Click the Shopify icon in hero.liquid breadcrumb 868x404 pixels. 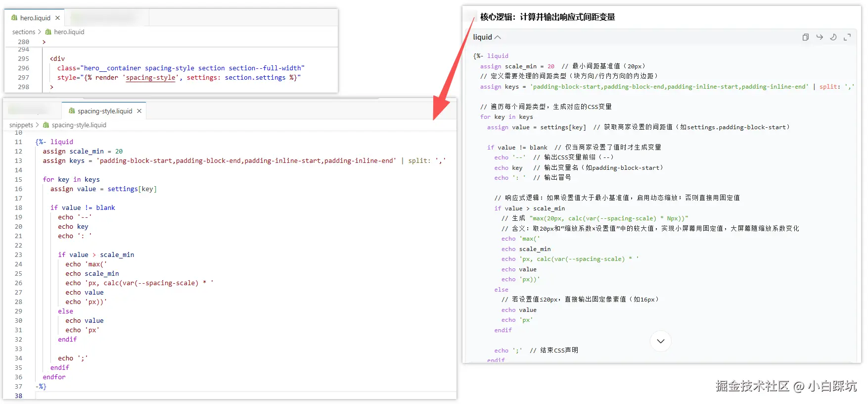[48, 32]
